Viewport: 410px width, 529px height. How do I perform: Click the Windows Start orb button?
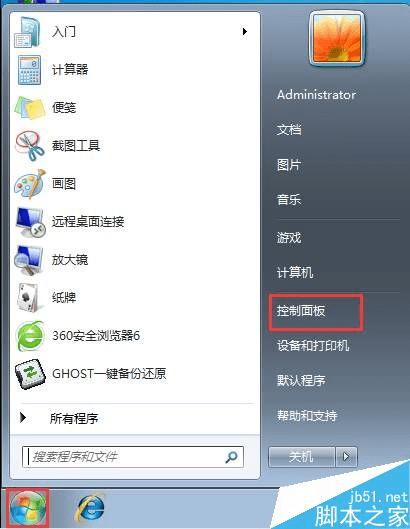pyautogui.click(x=28, y=509)
